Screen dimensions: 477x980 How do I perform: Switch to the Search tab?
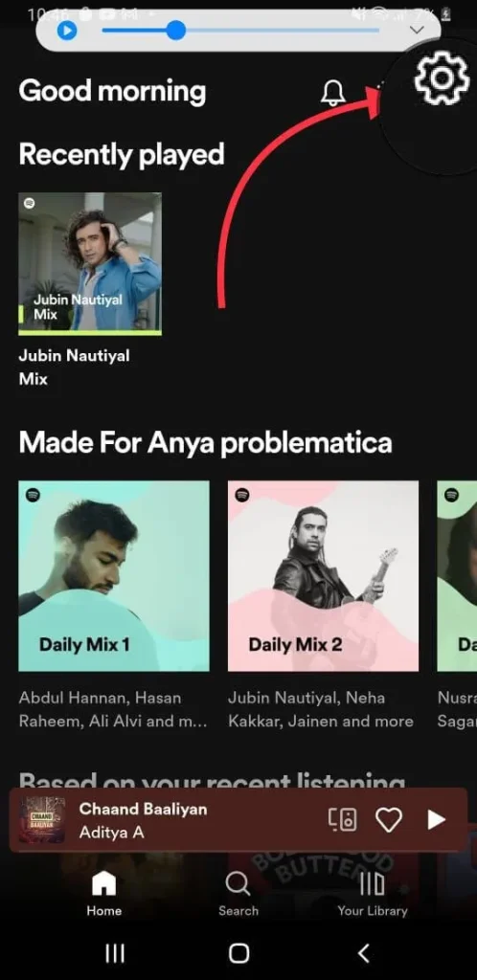(x=238, y=894)
